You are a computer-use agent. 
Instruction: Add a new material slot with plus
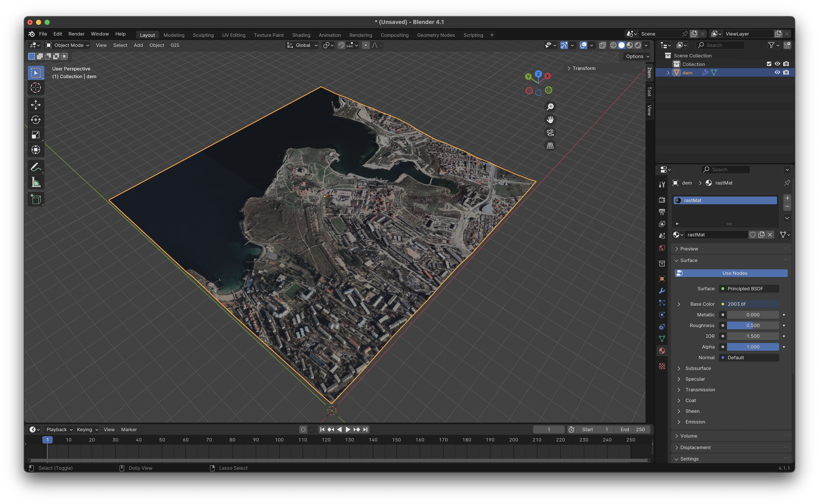[x=787, y=198]
